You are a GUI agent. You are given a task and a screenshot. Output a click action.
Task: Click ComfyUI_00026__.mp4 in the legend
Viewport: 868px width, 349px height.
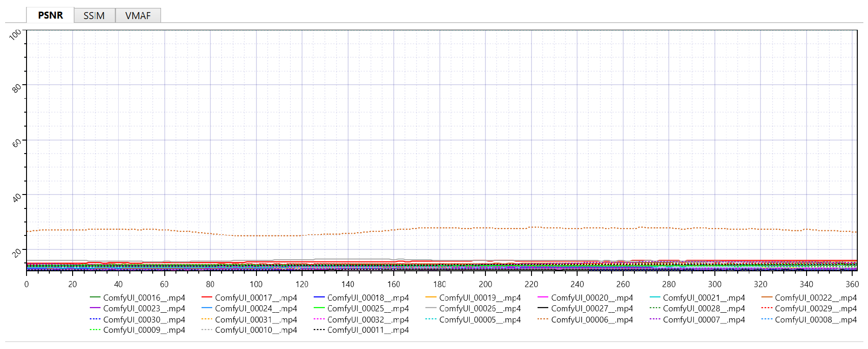click(x=479, y=309)
